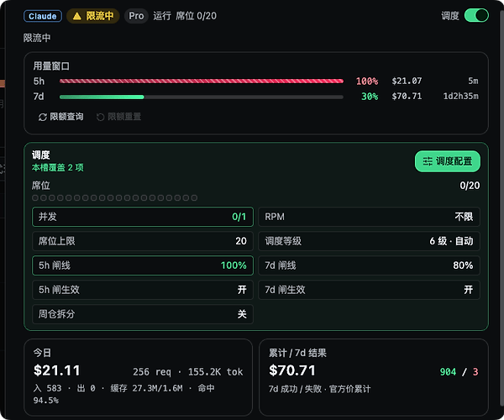Click the 用量窗口 heading

51,66
